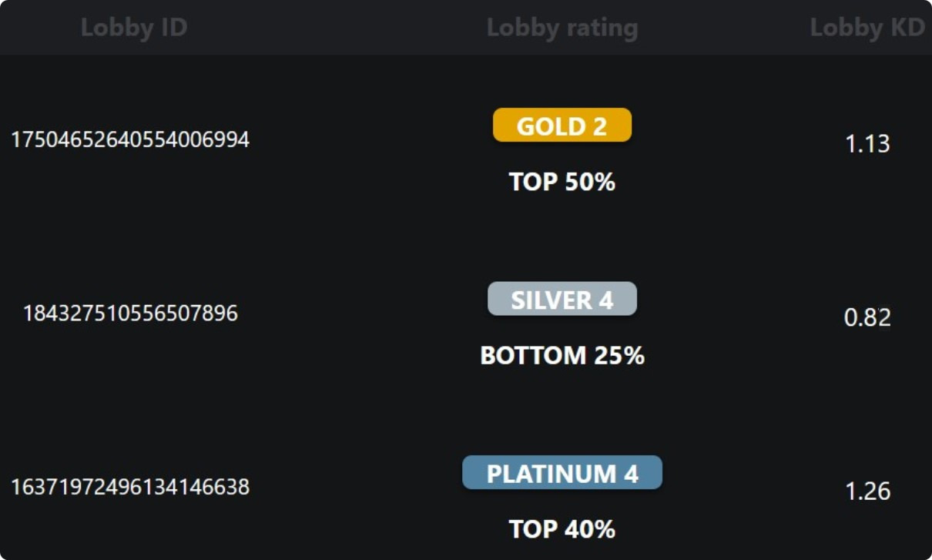This screenshot has height=560, width=932.
Task: Click the KD value for the Silver 4 lobby
Action: tap(867, 317)
